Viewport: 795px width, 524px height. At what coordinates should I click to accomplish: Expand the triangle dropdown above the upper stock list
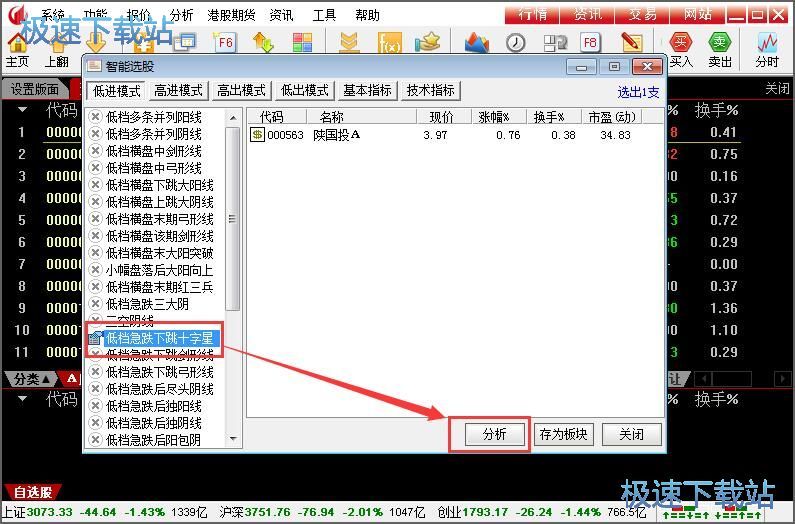(x=22, y=110)
